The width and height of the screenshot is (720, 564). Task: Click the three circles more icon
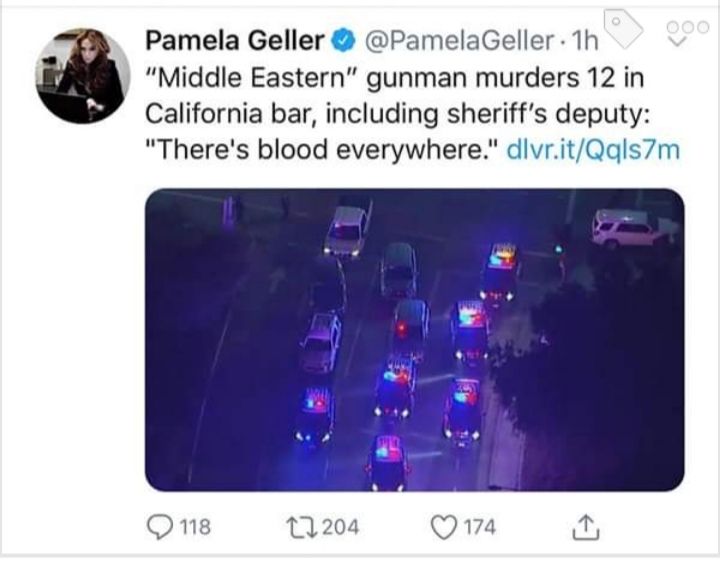687,27
